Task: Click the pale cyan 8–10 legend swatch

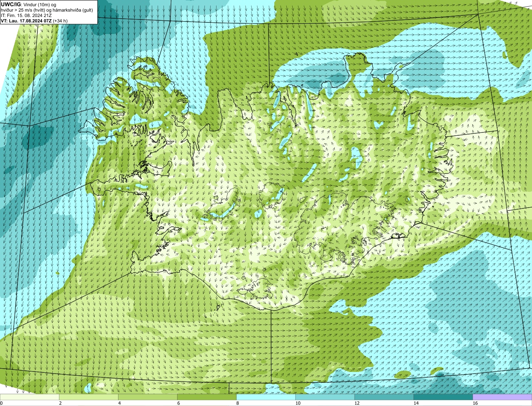Action: click(266, 397)
